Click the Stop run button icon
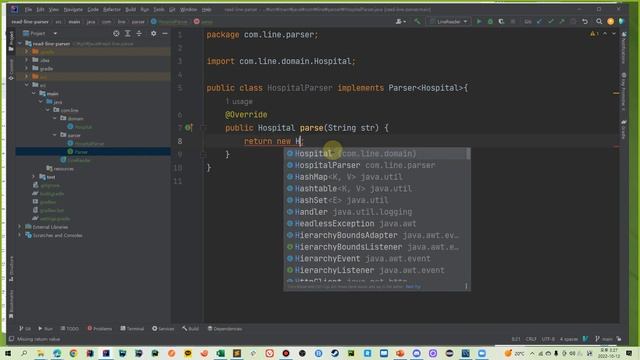Viewport: 640px width, 360px height. pyautogui.click(x=513, y=21)
